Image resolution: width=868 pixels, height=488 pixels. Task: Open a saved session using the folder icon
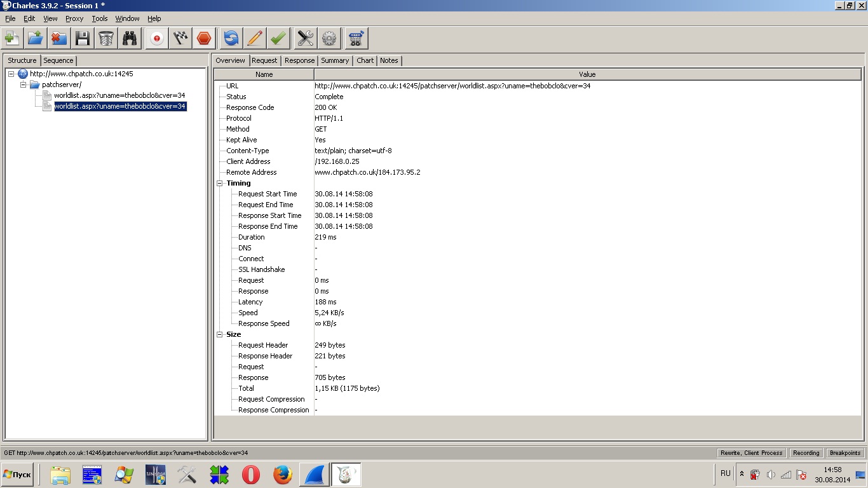(x=36, y=38)
